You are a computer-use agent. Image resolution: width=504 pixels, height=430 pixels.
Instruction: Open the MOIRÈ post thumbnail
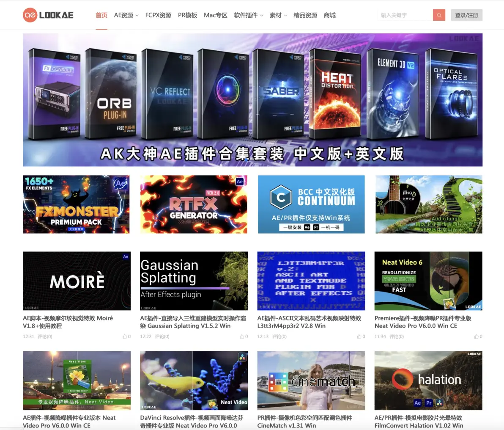click(77, 281)
